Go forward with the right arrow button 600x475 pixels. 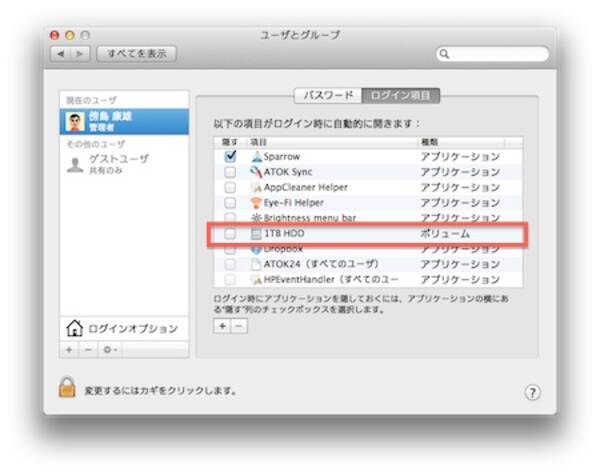(x=80, y=54)
